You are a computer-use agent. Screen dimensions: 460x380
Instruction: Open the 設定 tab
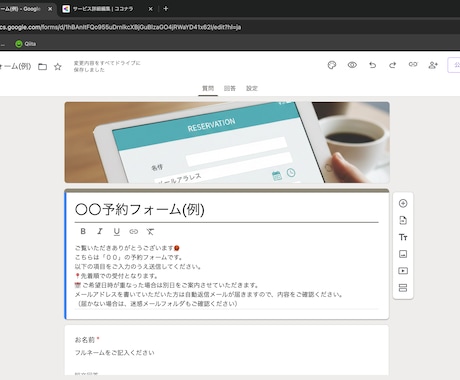coord(252,88)
